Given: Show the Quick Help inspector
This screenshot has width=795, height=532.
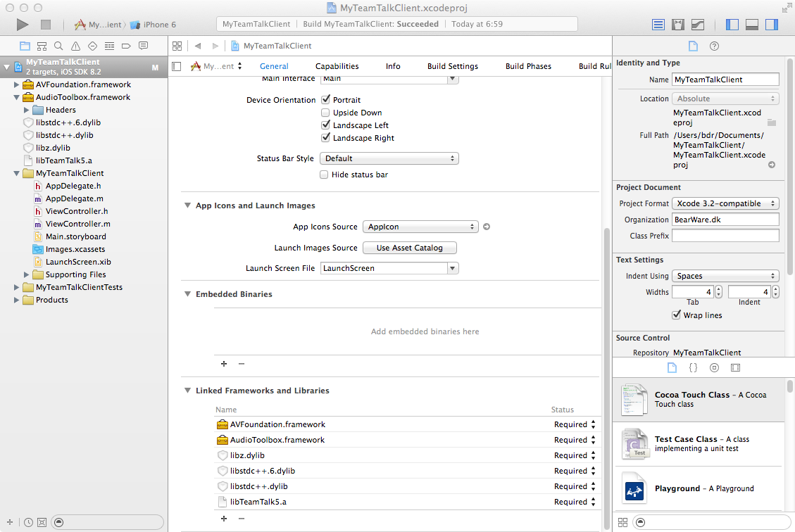Looking at the screenshot, I should click(714, 46).
